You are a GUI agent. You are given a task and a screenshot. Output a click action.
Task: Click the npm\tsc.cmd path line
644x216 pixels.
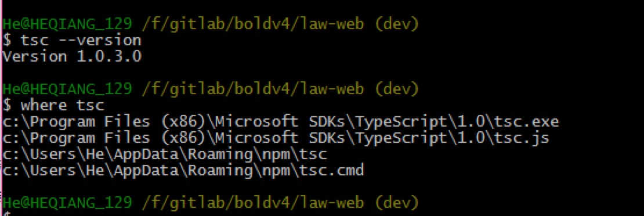coord(183,170)
